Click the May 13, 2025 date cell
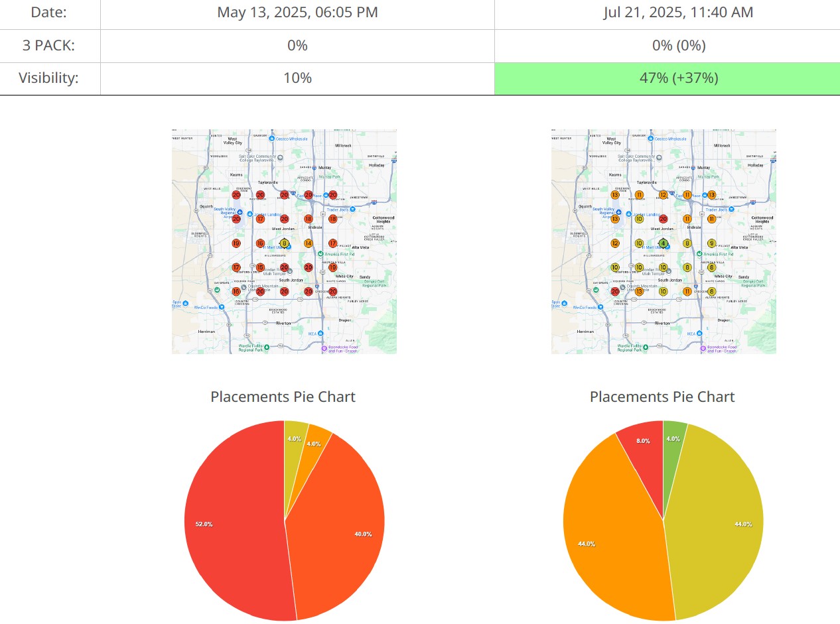This screenshot has width=840, height=624. coord(297,13)
